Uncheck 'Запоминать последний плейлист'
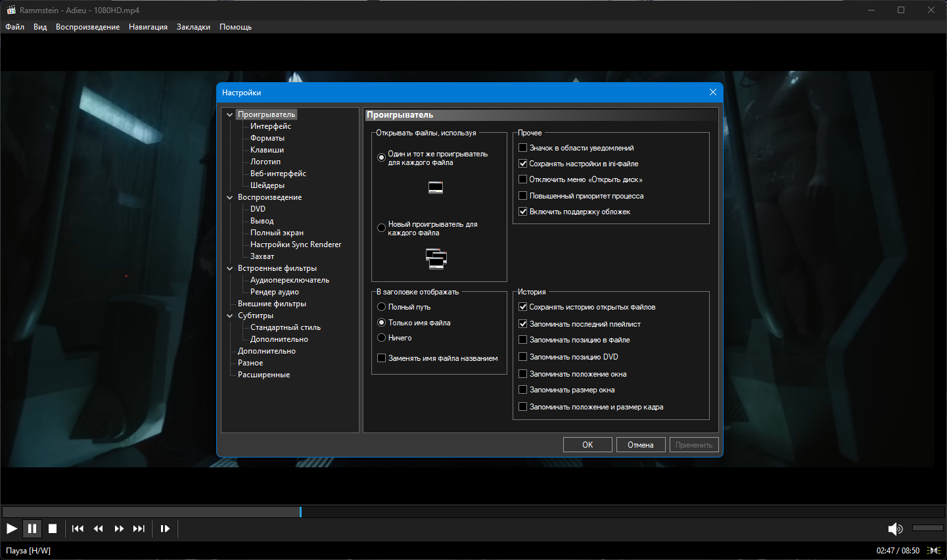The height and width of the screenshot is (560, 947). [523, 324]
